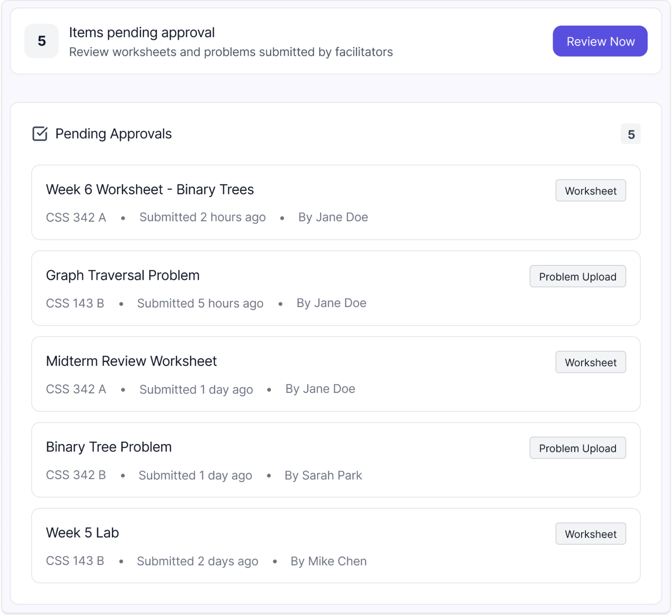Click the '5' badge next to Pending Approvals

(x=631, y=134)
